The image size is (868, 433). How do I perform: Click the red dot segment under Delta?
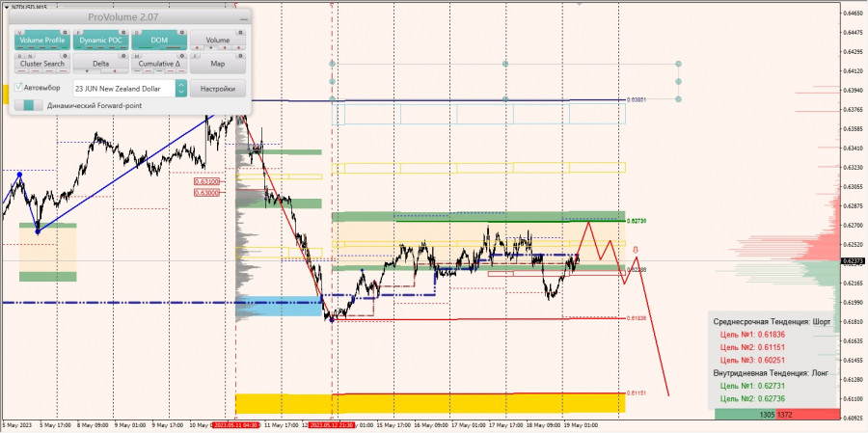tap(115, 70)
